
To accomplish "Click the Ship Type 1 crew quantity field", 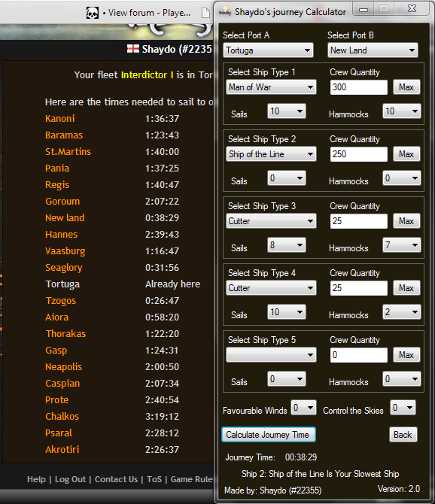I will [358, 87].
